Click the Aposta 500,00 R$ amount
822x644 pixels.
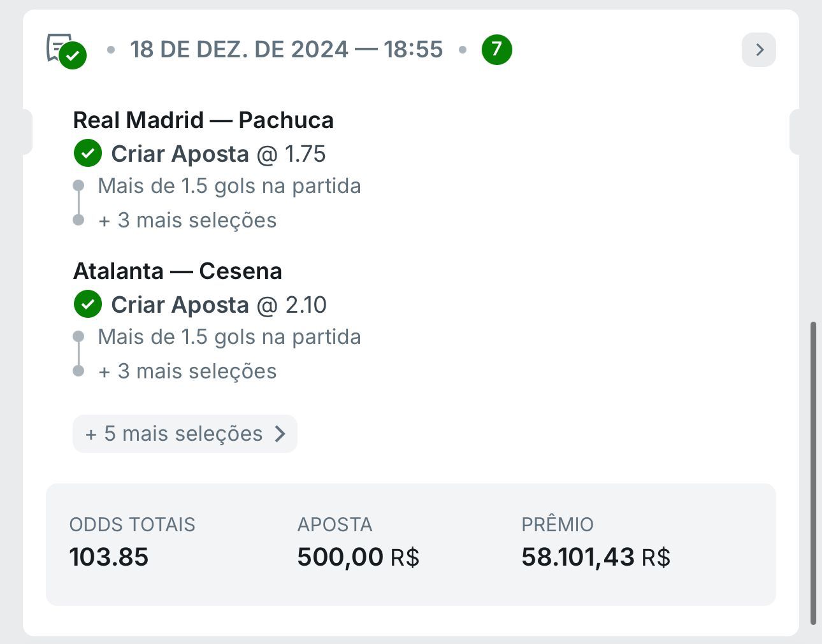pyautogui.click(x=358, y=557)
